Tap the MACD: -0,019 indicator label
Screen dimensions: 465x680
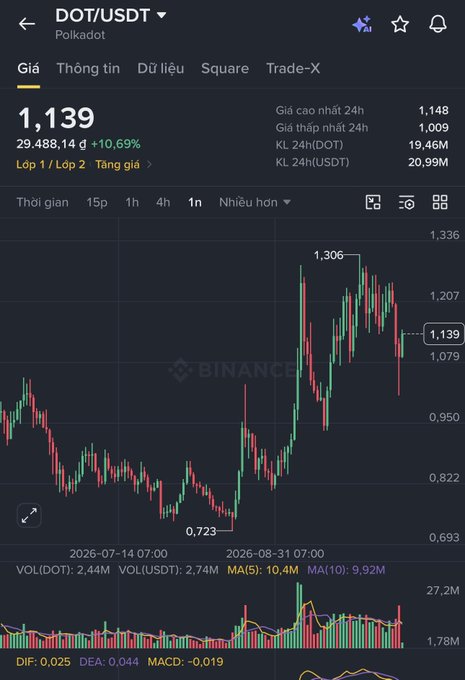186,662
